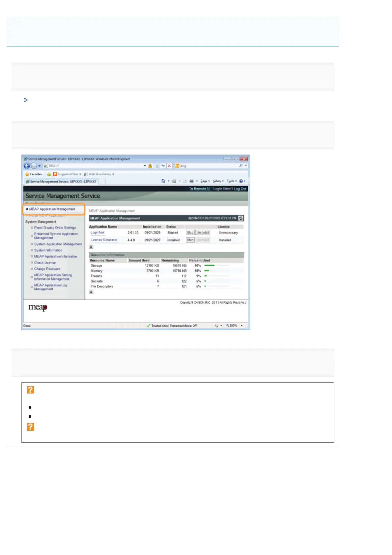Open the Web Slice Gallery dropdown
The height and width of the screenshot is (555, 392).
(113, 174)
